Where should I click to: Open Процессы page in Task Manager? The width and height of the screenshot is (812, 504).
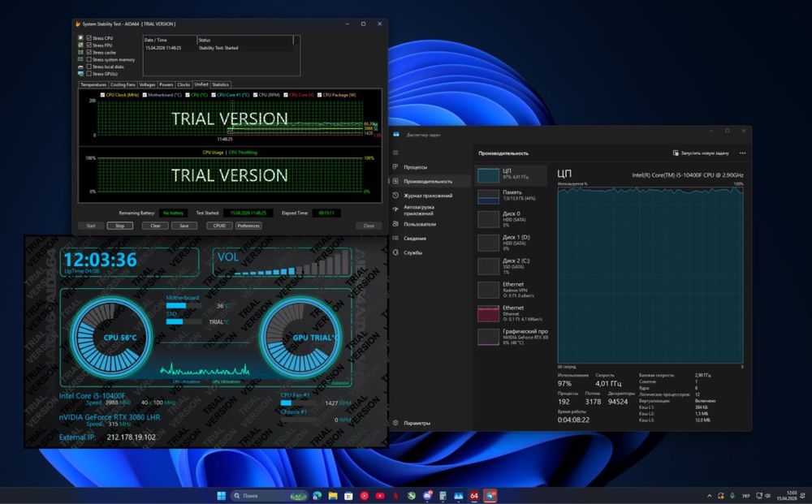pyautogui.click(x=430, y=167)
